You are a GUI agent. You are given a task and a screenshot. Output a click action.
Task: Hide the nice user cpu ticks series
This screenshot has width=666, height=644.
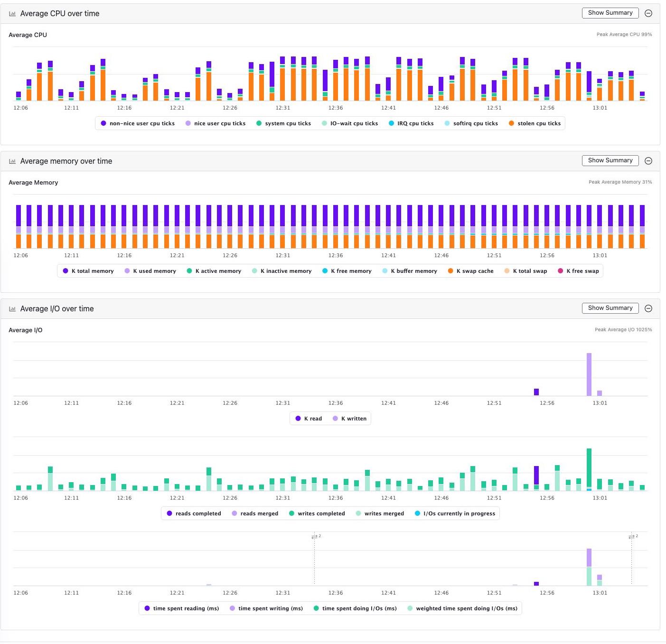click(216, 123)
